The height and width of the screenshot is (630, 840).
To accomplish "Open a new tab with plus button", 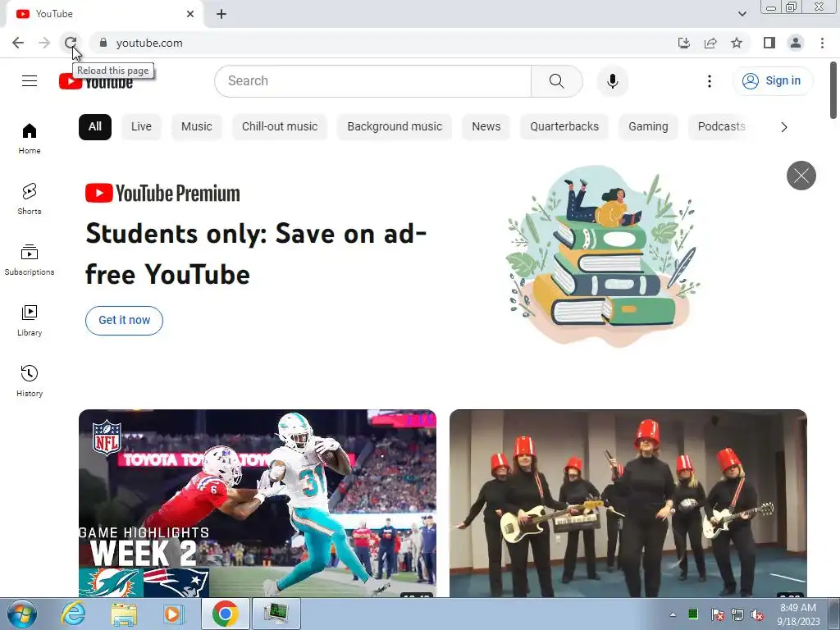I will tap(221, 14).
